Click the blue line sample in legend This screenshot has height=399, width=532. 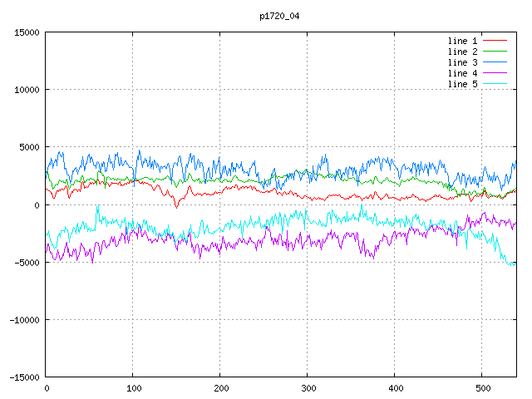495,62
